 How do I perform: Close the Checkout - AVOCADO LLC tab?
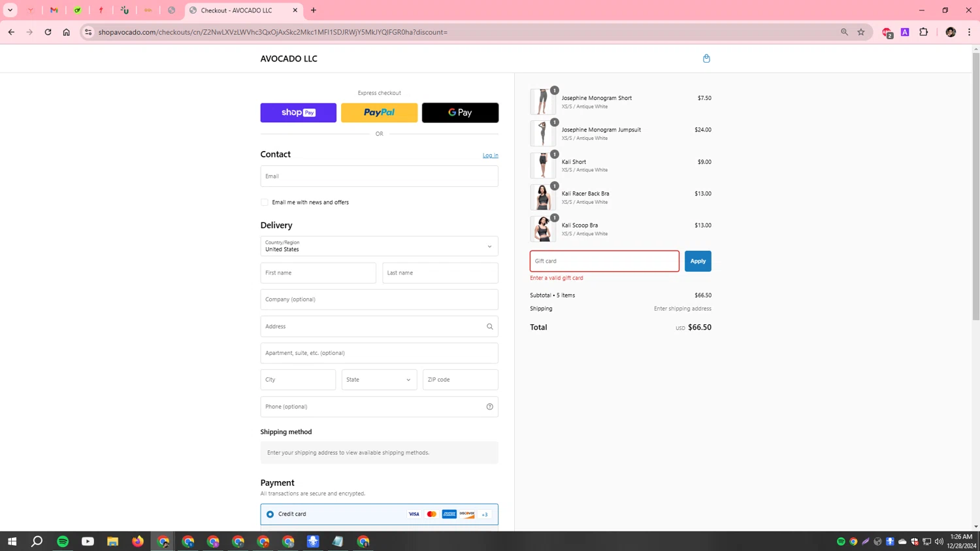click(295, 10)
